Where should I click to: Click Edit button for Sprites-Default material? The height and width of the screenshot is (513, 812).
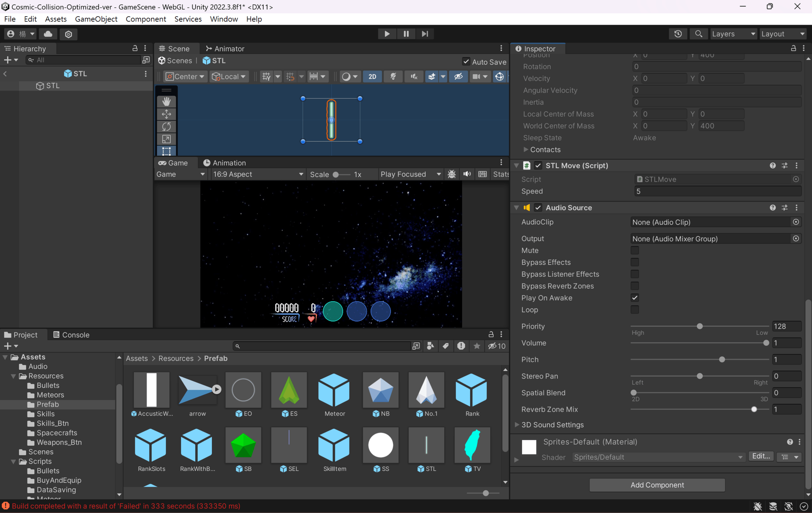761,456
